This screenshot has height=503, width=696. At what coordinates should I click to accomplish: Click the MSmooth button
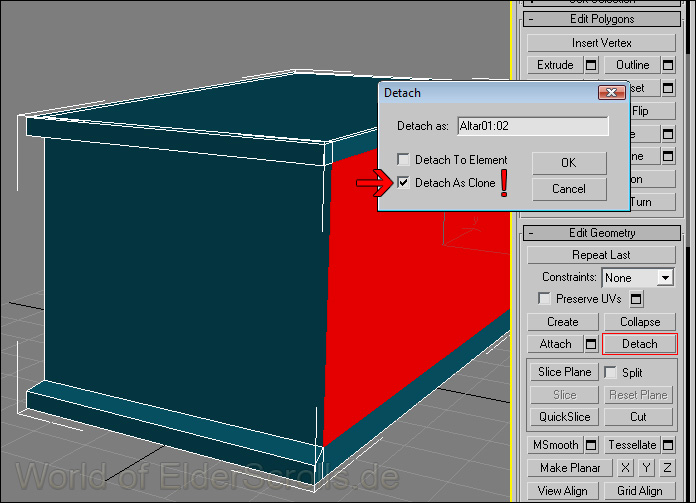pos(555,445)
